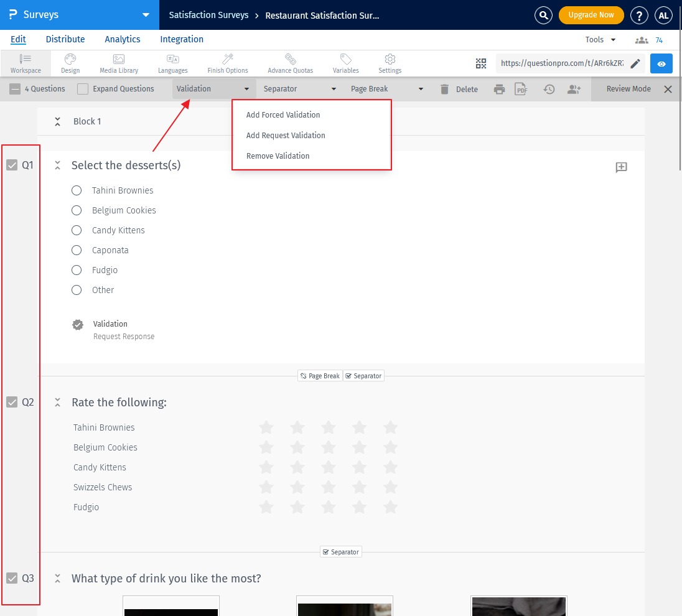Open Advance Quotas
682x616 pixels.
coord(290,63)
